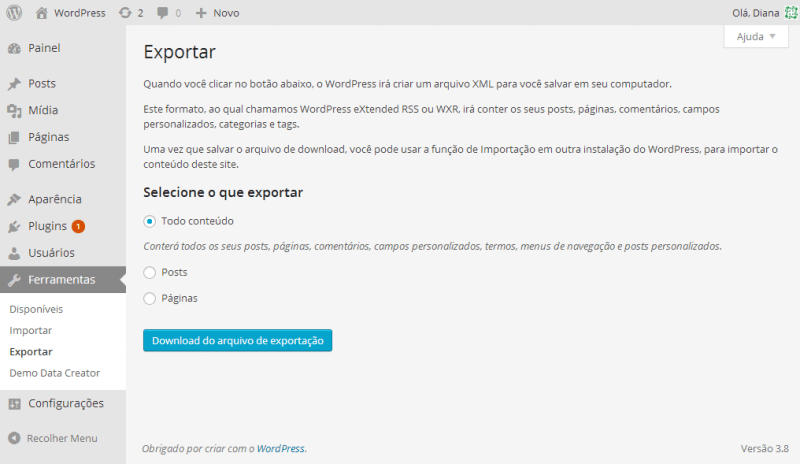This screenshot has height=464, width=800.
Task: Select the Todo conteúdo radio button
Action: (x=149, y=222)
